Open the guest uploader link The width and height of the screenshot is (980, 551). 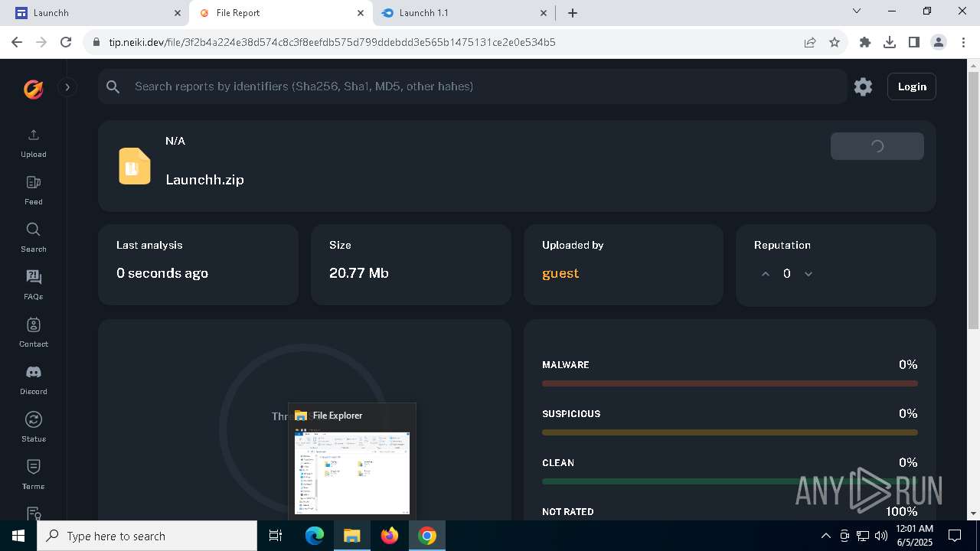click(x=560, y=273)
